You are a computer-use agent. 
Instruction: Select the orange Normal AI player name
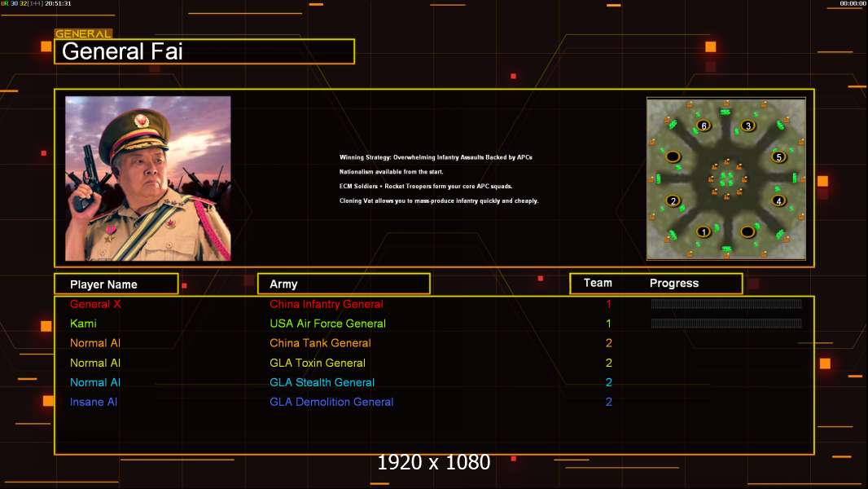(95, 343)
